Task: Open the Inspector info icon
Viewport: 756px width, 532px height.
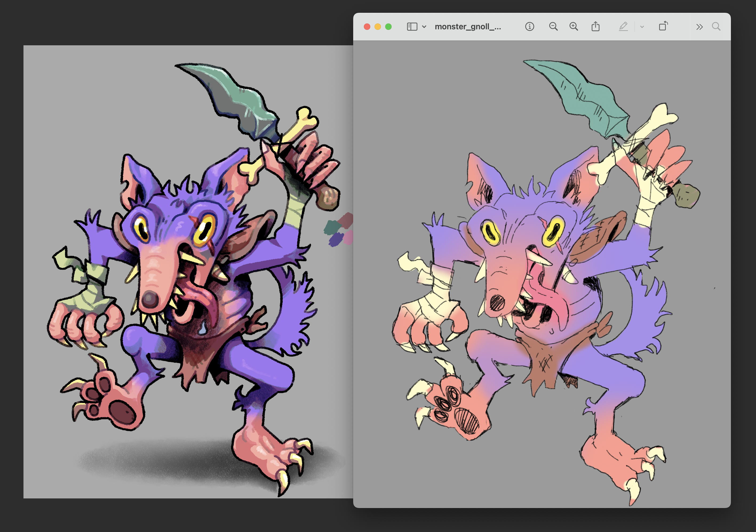Action: [x=530, y=27]
